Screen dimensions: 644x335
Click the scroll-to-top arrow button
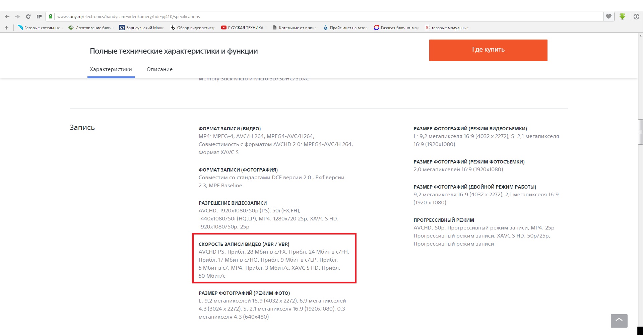coord(619,321)
